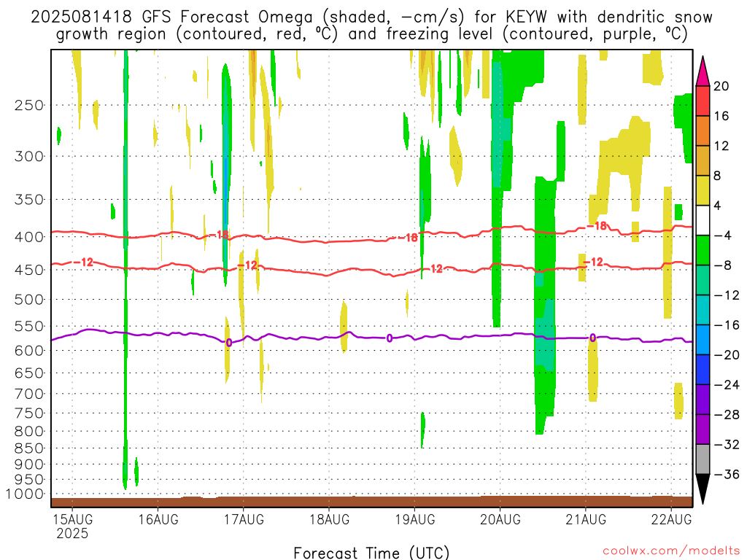Click the 350 pressure level label
Screen dimensions: 747x560
[x=29, y=199]
